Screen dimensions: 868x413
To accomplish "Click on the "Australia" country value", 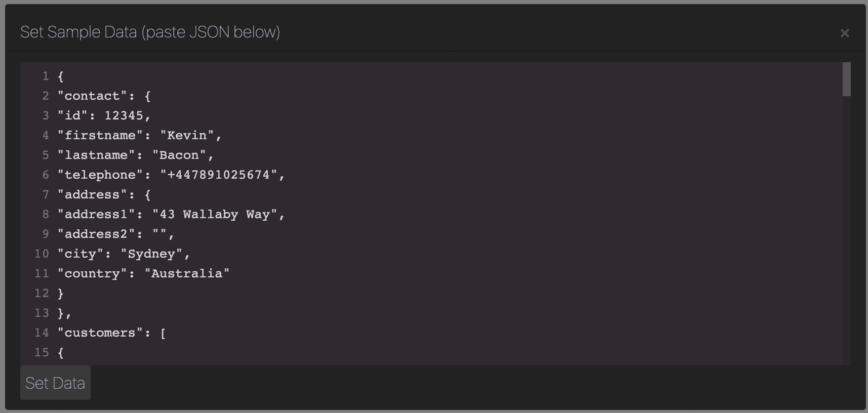I will pos(187,273).
